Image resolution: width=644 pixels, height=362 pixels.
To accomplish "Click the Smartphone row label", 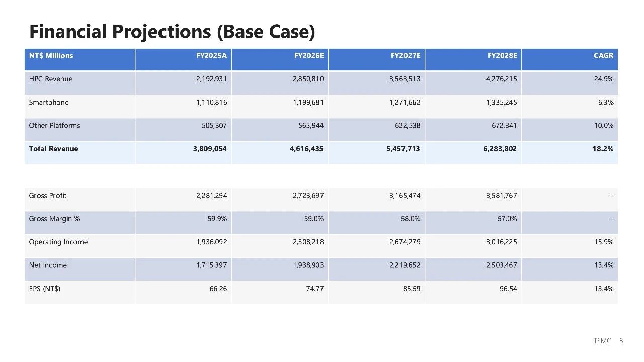I will 49,102.
